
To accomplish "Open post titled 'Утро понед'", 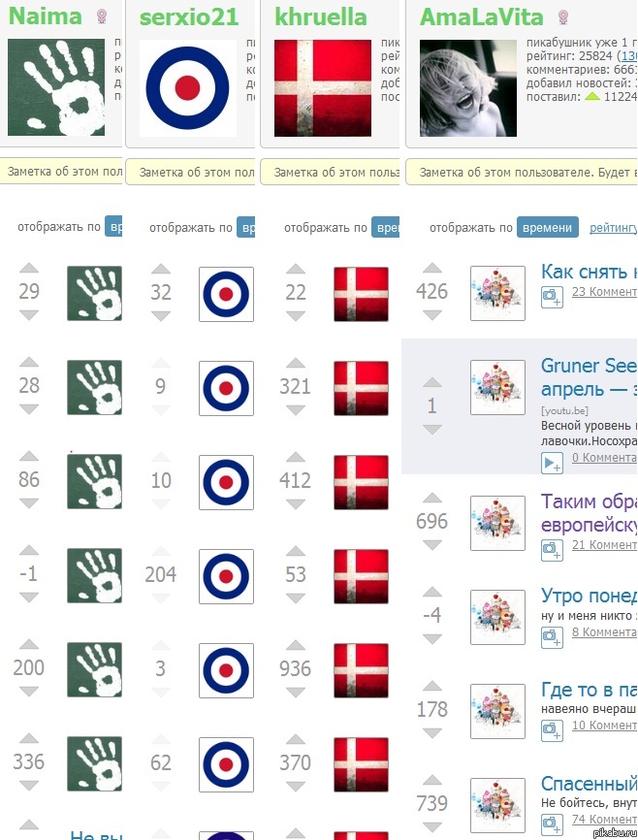I will 589,596.
